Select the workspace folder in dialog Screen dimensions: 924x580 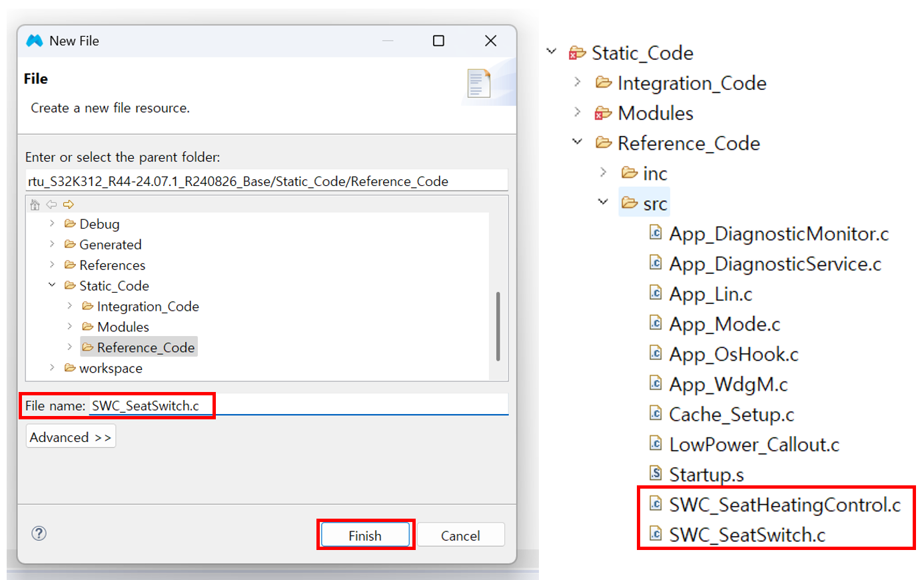[x=111, y=368]
